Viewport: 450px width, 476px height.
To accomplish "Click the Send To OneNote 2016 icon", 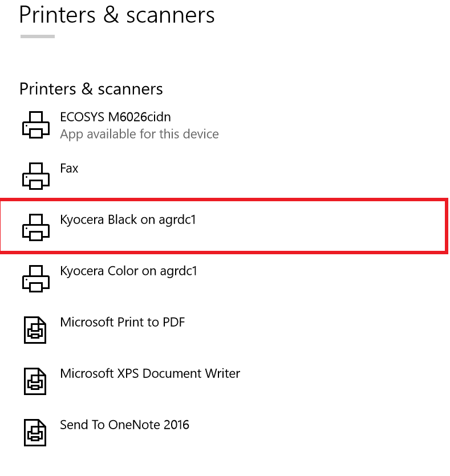I will [35, 433].
